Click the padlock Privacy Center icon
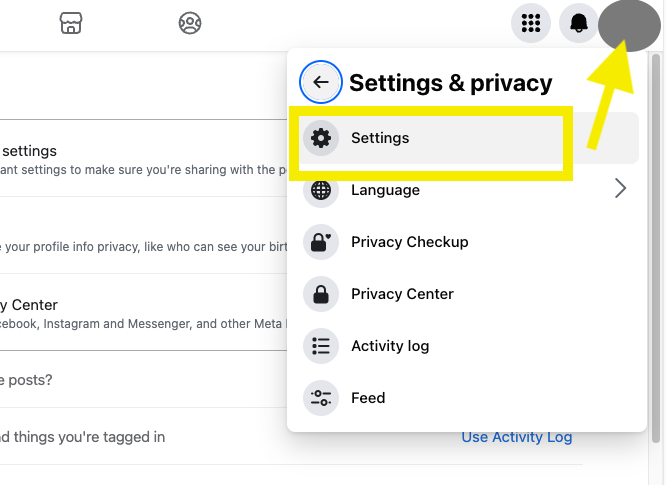 (321, 294)
